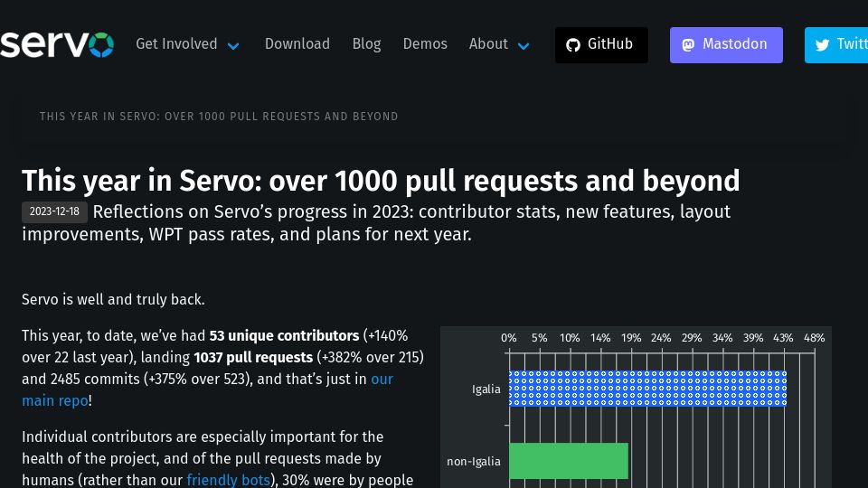Follow the 'our main repo' link

pos(208,389)
